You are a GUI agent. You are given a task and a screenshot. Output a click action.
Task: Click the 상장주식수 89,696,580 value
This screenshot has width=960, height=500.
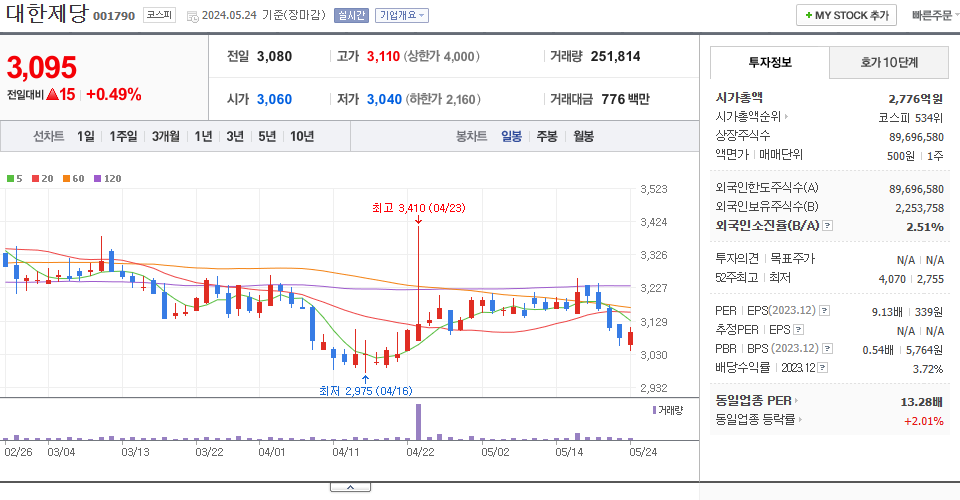[x=916, y=137]
